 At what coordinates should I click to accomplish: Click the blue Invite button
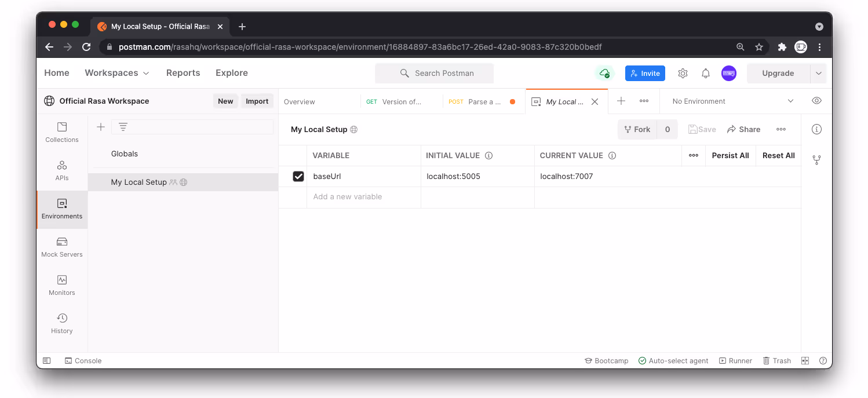tap(645, 73)
